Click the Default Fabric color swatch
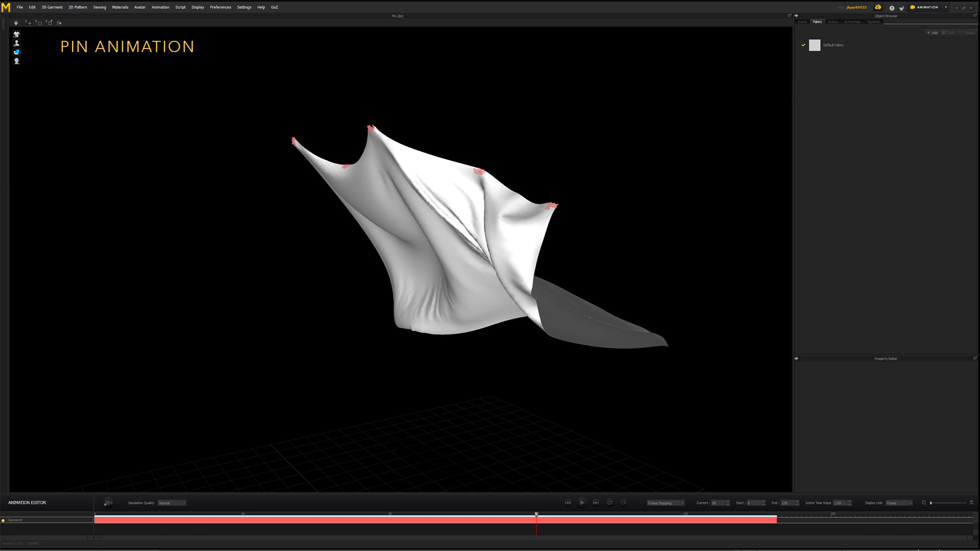Image resolution: width=980 pixels, height=551 pixels. coord(815,45)
